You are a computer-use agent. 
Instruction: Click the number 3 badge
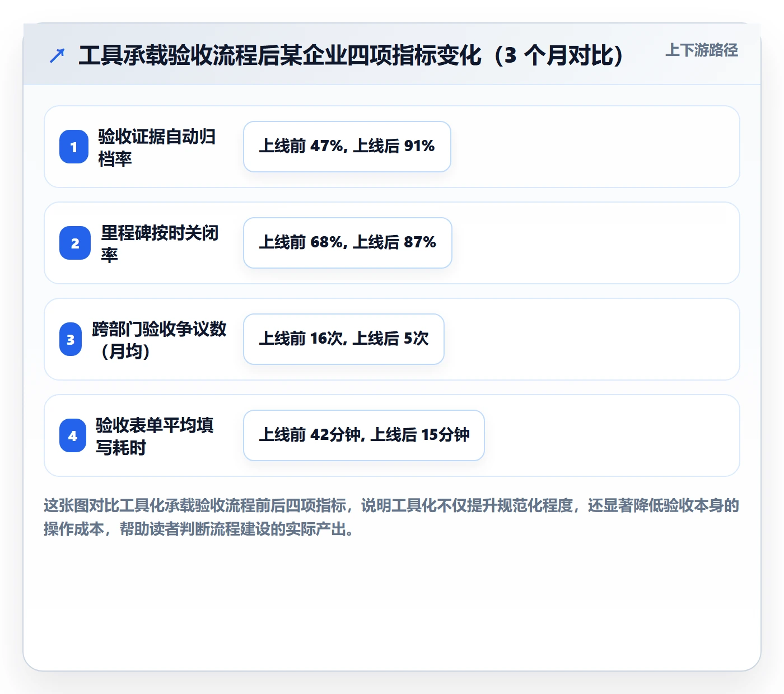pyautogui.click(x=71, y=339)
